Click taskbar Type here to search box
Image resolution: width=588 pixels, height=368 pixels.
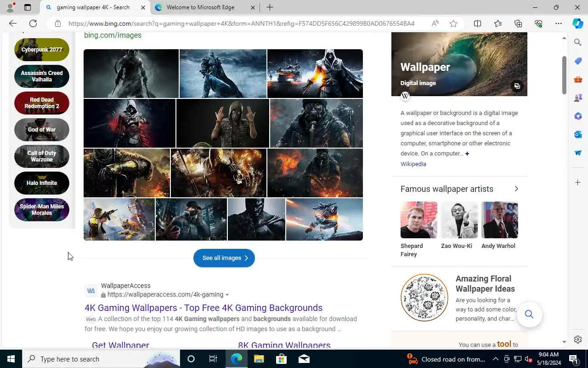(101, 359)
